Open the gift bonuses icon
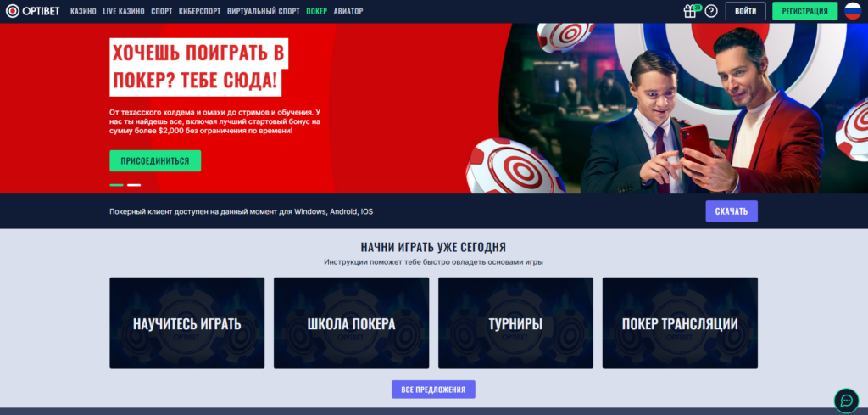This screenshot has height=415, width=868. point(690,11)
